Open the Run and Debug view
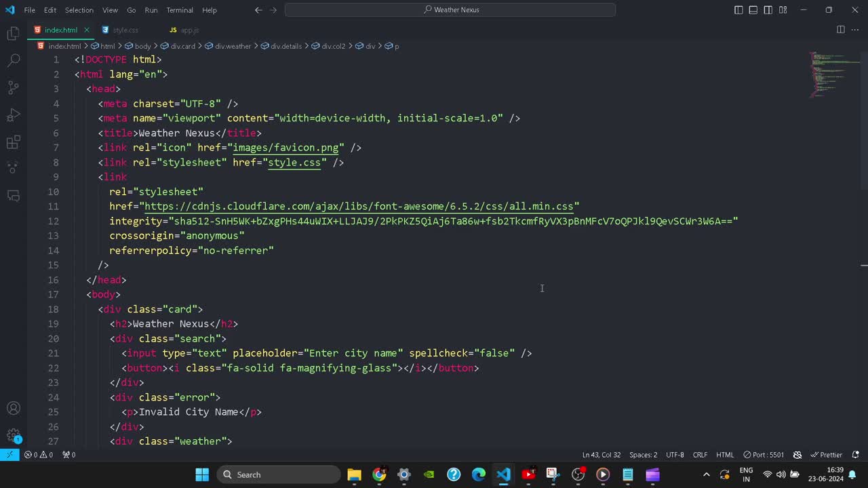 (x=13, y=115)
